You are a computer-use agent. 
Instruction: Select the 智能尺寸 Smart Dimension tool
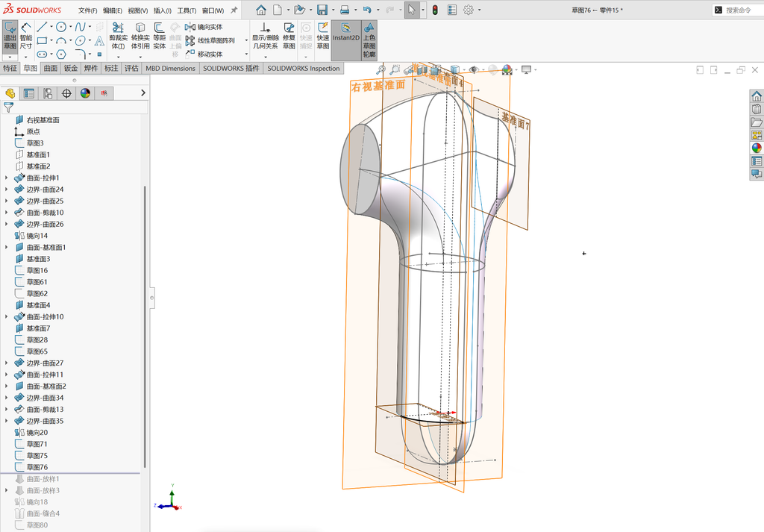(26, 37)
